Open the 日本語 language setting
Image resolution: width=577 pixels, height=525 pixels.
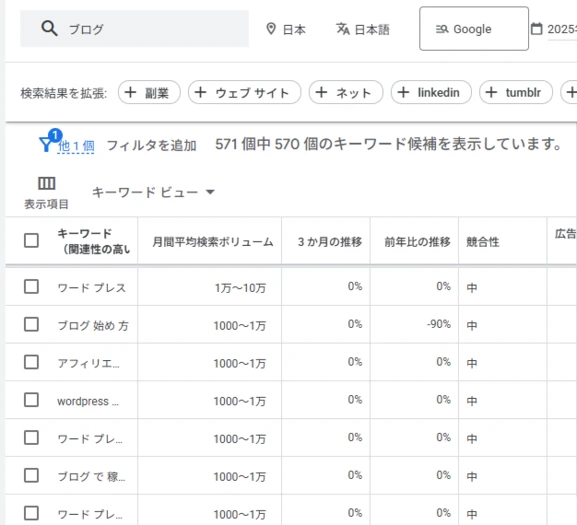(362, 29)
